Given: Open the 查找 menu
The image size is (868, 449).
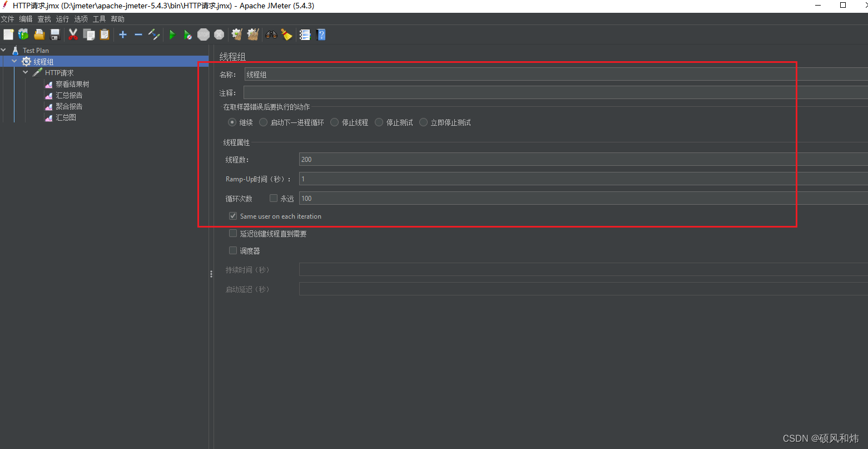Looking at the screenshot, I should [x=44, y=19].
